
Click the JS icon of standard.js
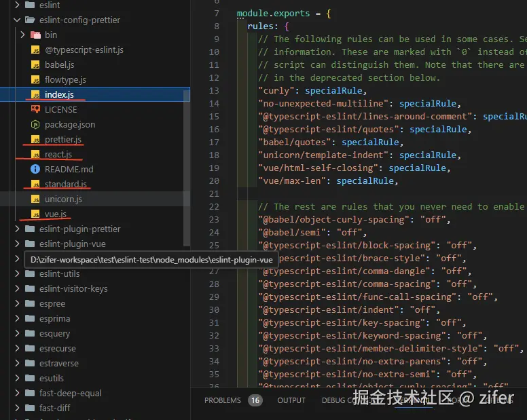click(35, 185)
